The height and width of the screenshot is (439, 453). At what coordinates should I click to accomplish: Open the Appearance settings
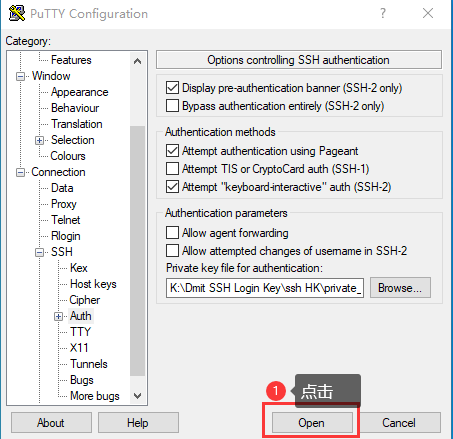tap(79, 92)
